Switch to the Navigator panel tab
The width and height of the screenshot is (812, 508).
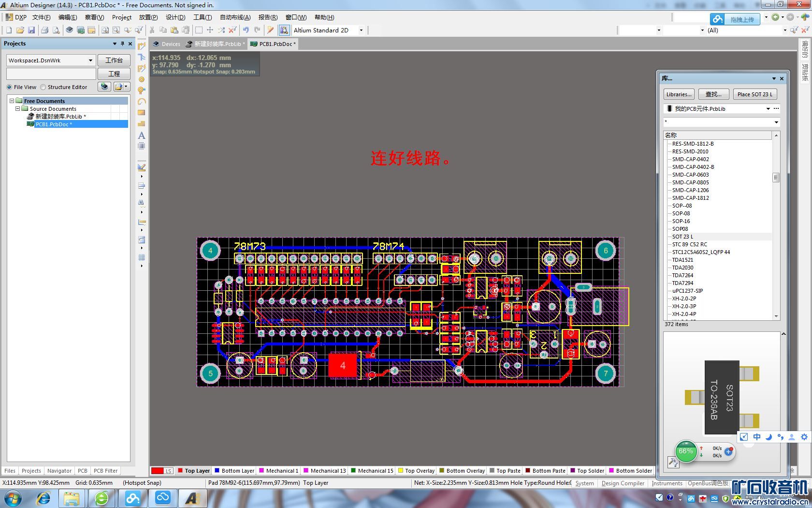[x=59, y=471]
